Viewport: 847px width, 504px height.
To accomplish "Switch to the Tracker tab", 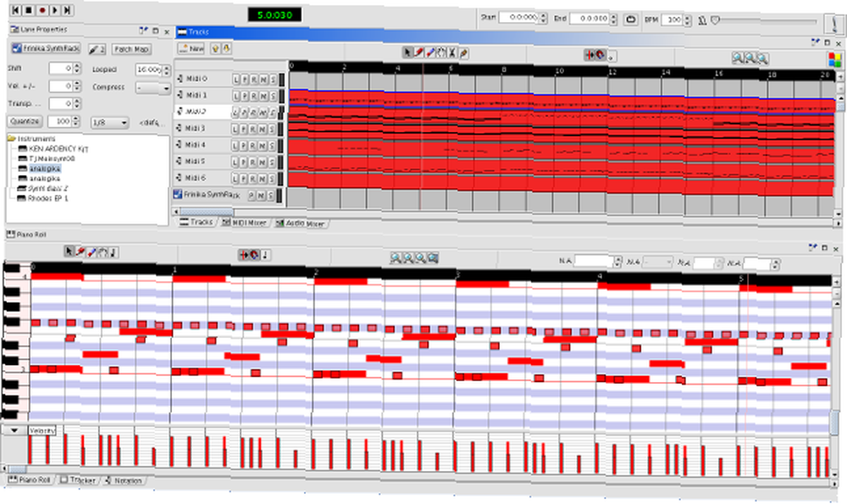I will [x=78, y=479].
